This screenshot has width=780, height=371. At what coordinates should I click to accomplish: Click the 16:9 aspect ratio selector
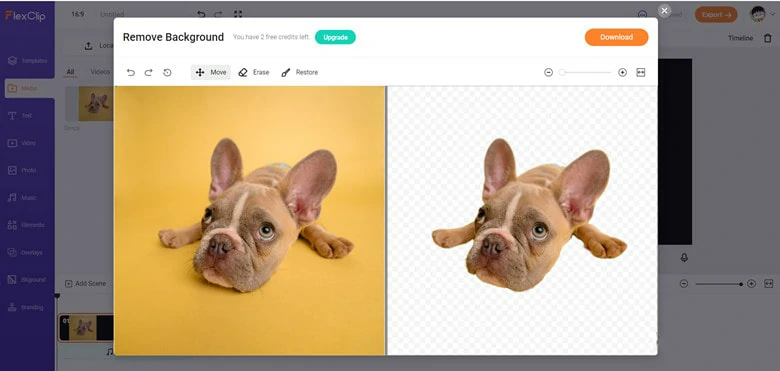(x=78, y=14)
